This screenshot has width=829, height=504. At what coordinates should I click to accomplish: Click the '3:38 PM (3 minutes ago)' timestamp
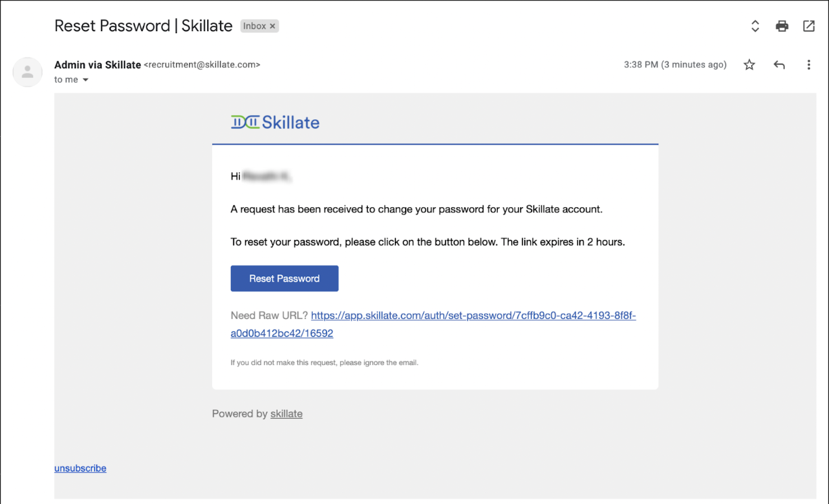point(675,65)
